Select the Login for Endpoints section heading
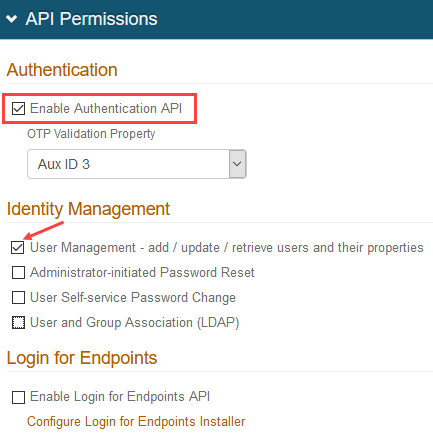Viewport: 433px width, 443px height. [x=82, y=358]
